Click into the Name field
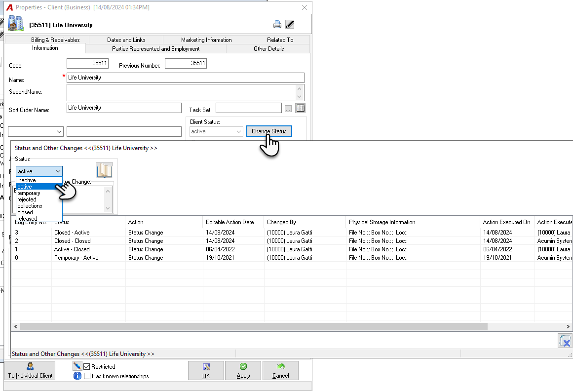 [185, 78]
